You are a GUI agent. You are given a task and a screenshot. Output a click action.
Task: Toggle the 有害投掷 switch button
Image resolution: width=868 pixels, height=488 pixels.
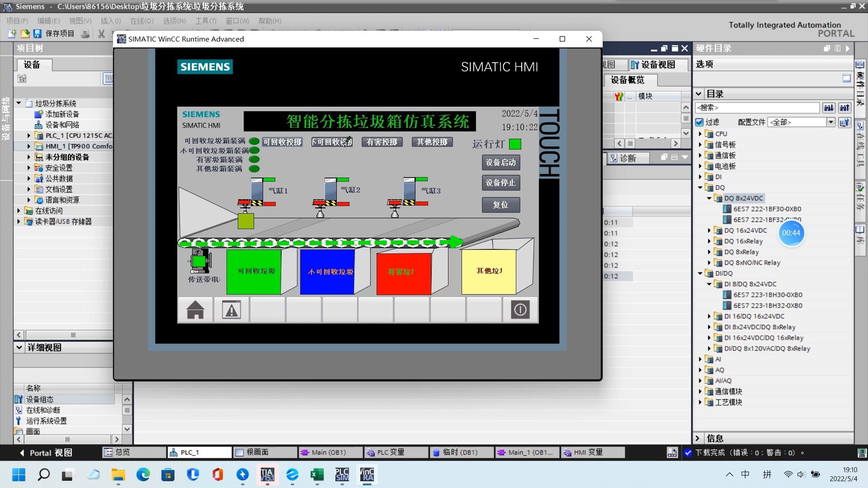(x=382, y=142)
